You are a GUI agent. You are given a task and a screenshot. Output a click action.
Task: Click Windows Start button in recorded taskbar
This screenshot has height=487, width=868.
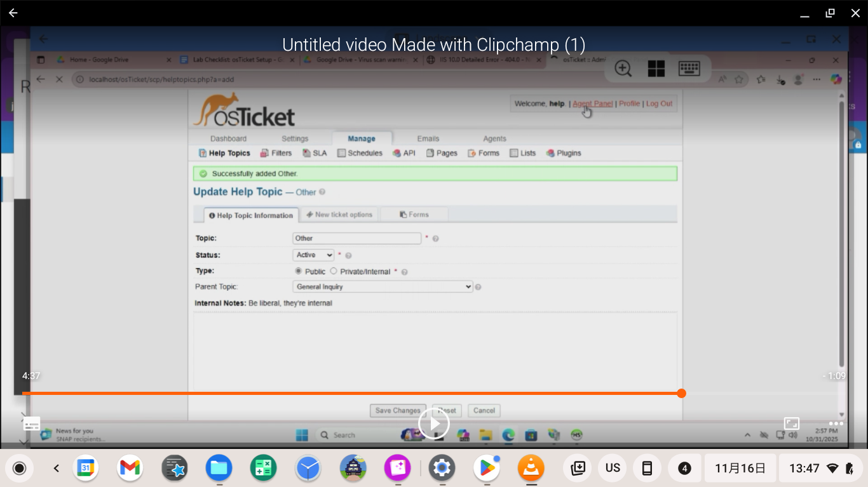tap(302, 435)
